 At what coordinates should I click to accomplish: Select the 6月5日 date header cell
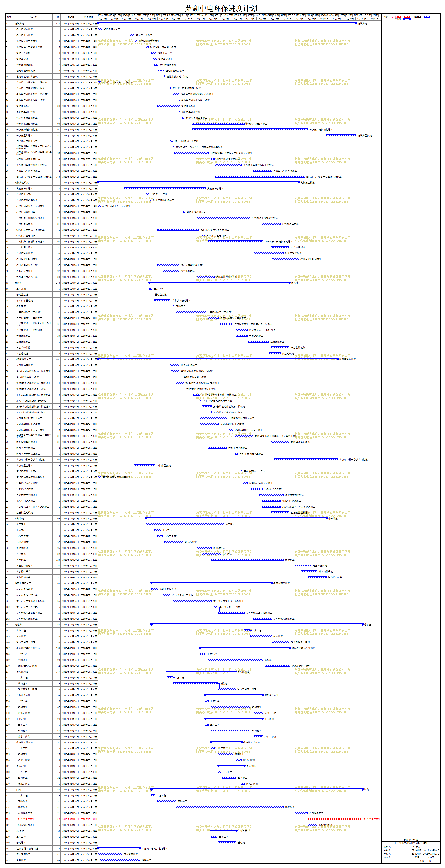tap(262, 19)
